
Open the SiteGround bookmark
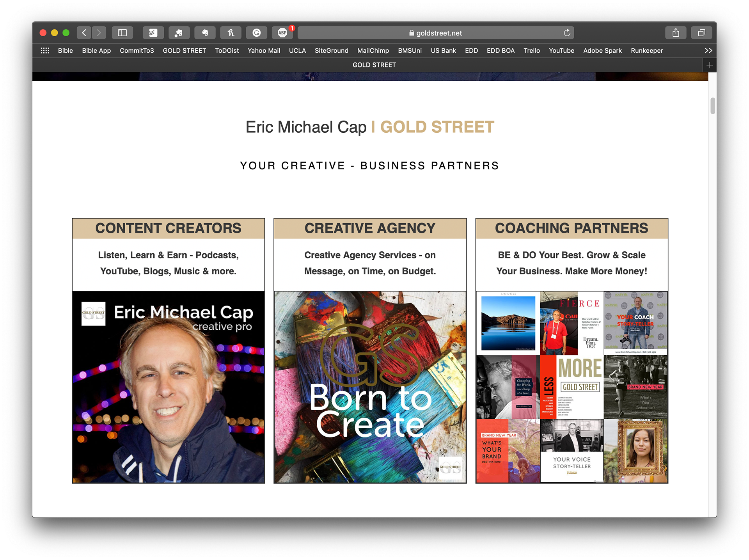click(x=332, y=50)
